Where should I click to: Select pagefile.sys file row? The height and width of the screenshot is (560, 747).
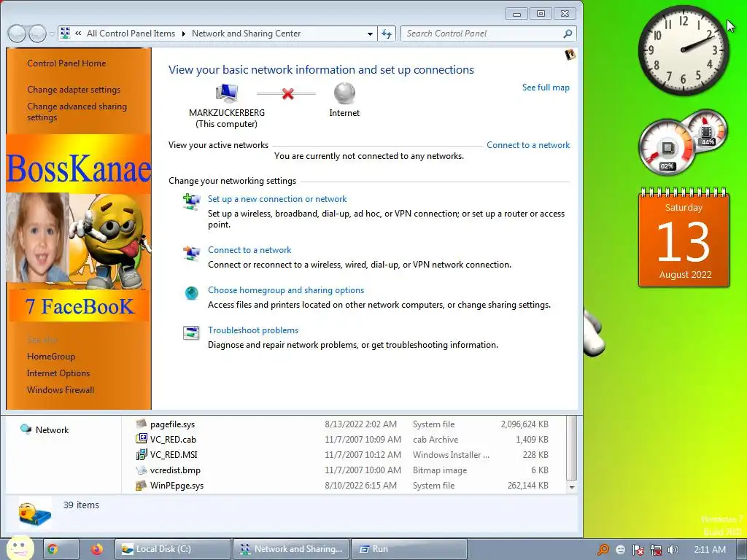(x=342, y=424)
